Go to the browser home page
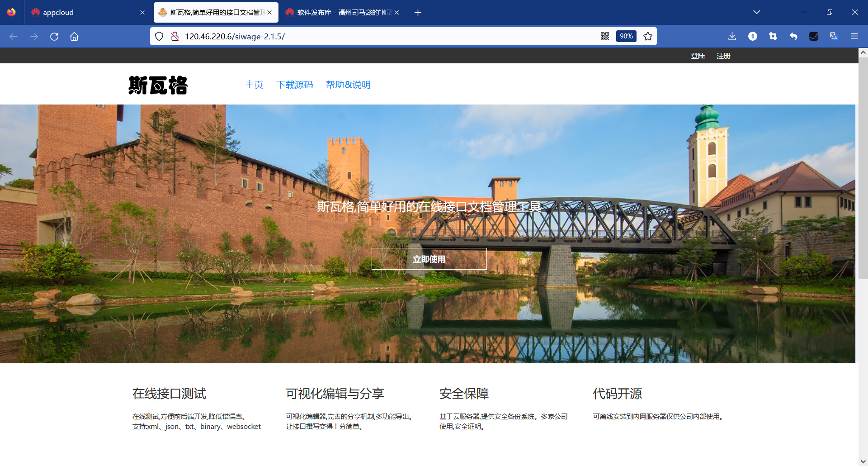Image resolution: width=868 pixels, height=466 pixels. (74, 36)
